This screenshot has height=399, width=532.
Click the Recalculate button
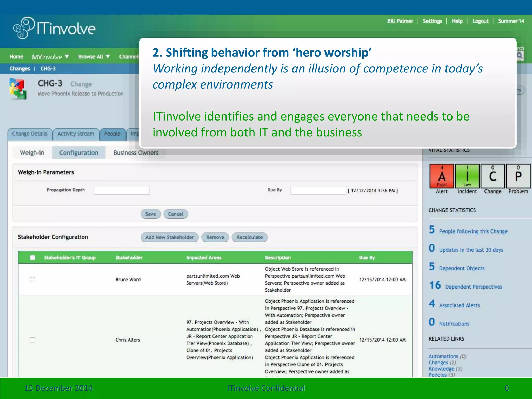(249, 237)
